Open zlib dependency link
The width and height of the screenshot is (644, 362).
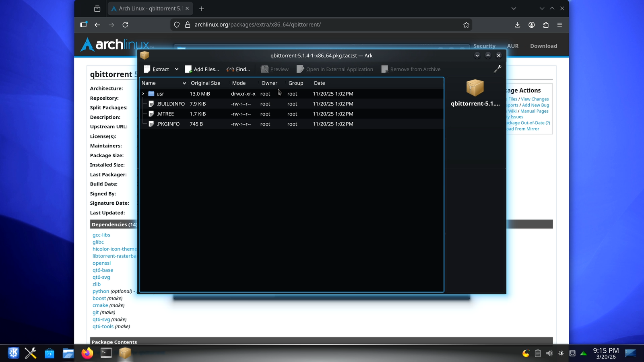click(97, 284)
